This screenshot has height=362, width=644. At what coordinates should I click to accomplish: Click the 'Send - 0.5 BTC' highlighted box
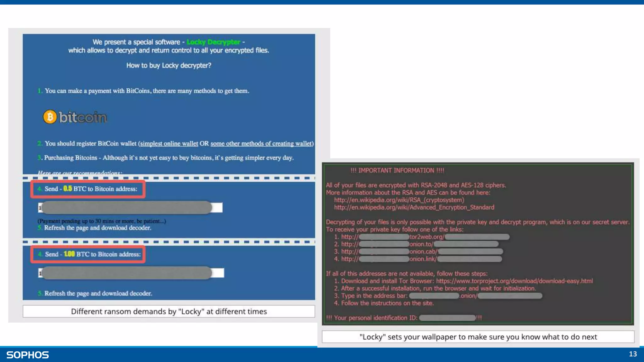[x=88, y=189]
